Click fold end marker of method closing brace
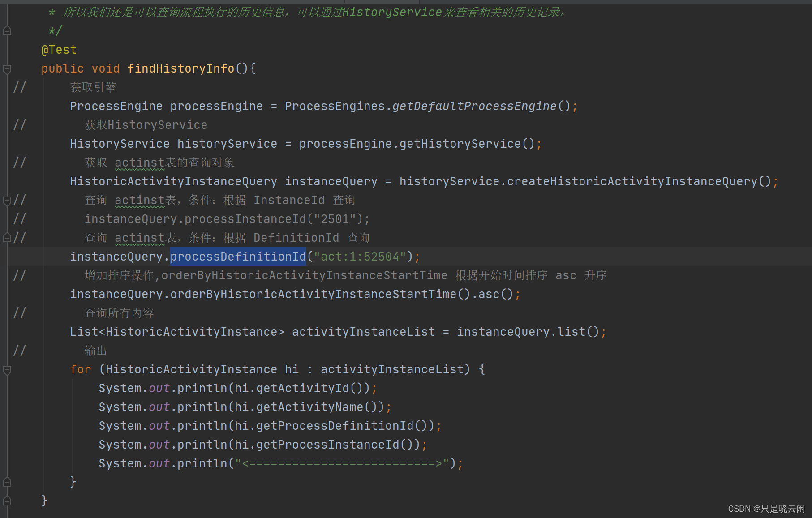This screenshot has width=812, height=518. (7, 501)
